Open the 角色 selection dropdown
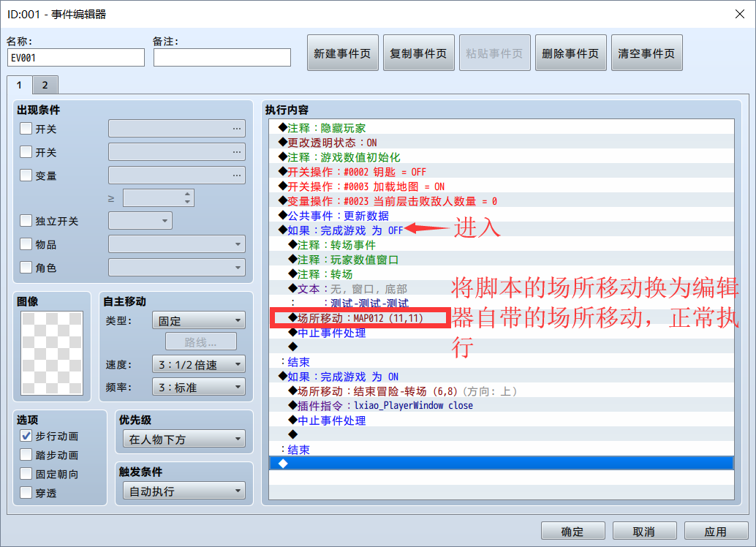The width and height of the screenshot is (756, 547). (177, 267)
